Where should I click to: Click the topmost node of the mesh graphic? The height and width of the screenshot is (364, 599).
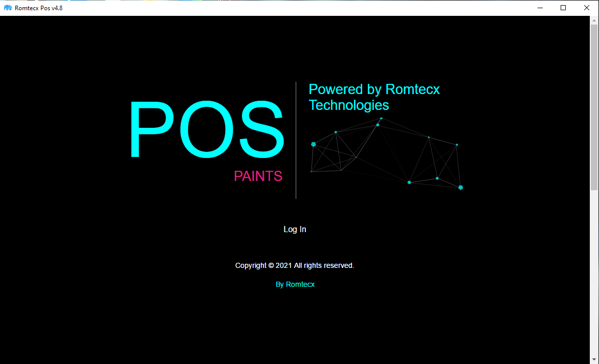pyautogui.click(x=381, y=118)
